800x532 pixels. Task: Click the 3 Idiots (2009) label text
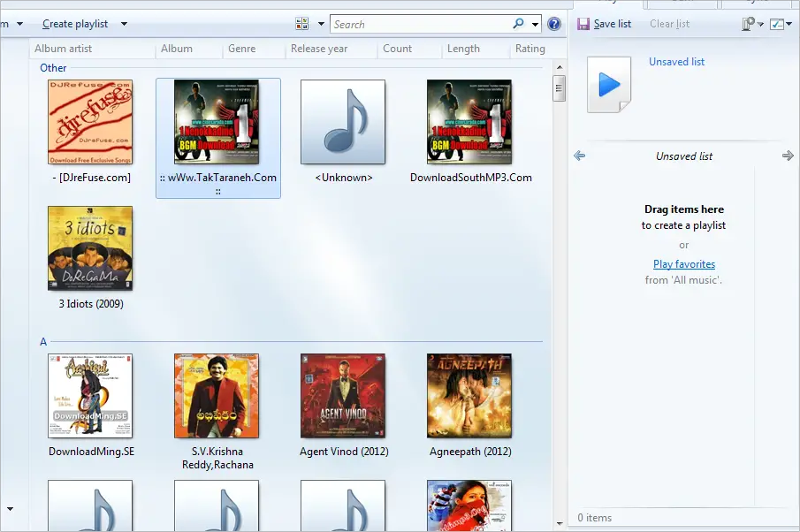(x=91, y=304)
